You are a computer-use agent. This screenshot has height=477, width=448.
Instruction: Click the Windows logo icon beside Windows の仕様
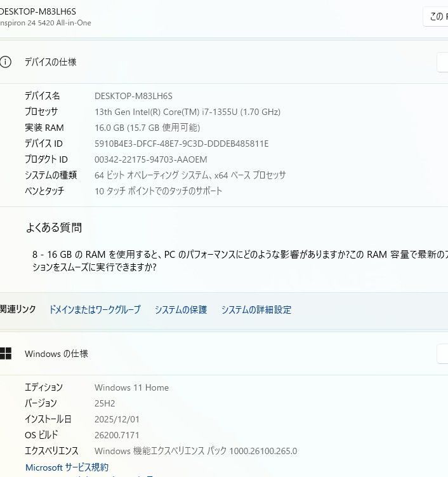pos(6,354)
